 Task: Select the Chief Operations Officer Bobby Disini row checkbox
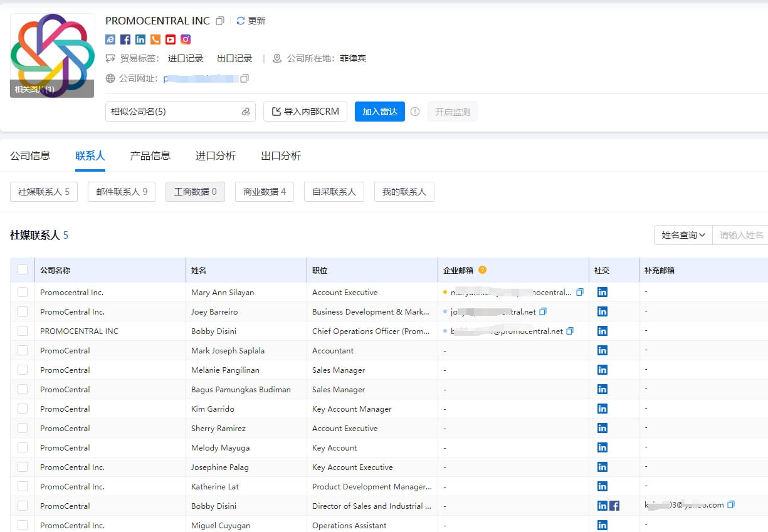[x=23, y=331]
